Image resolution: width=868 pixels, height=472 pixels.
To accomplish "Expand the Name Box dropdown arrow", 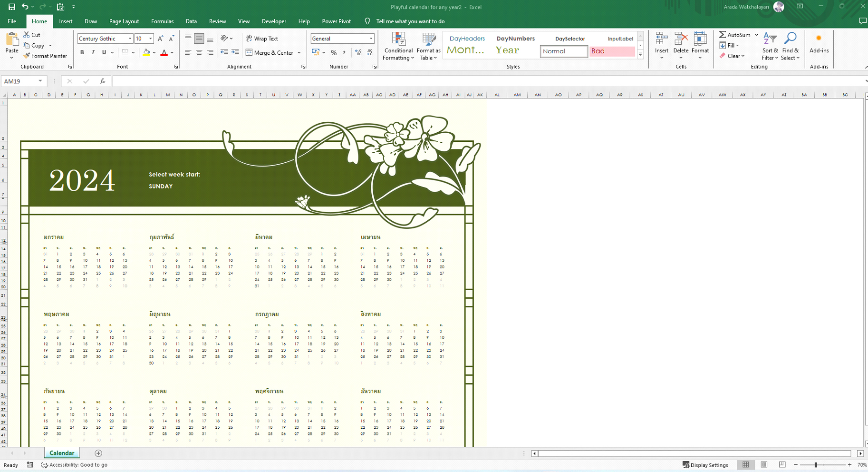I will click(x=40, y=81).
